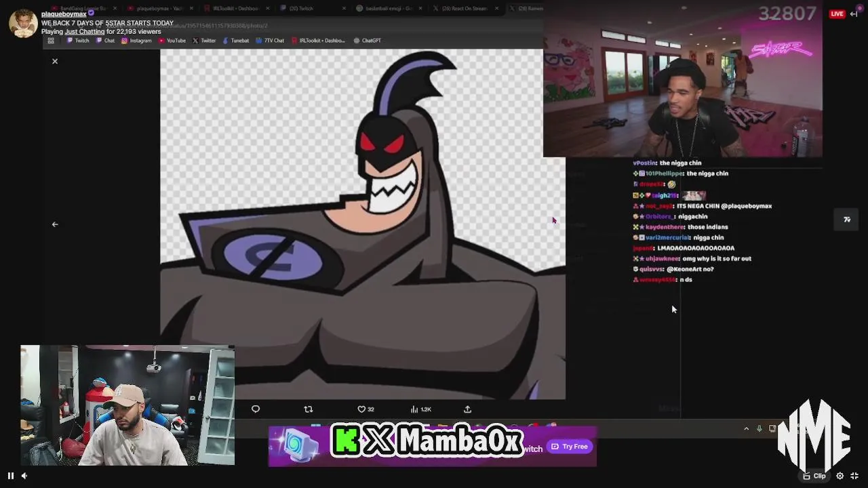The image size is (868, 488).
Task: Open the plaqueboymax channel name link
Action: [x=64, y=14]
